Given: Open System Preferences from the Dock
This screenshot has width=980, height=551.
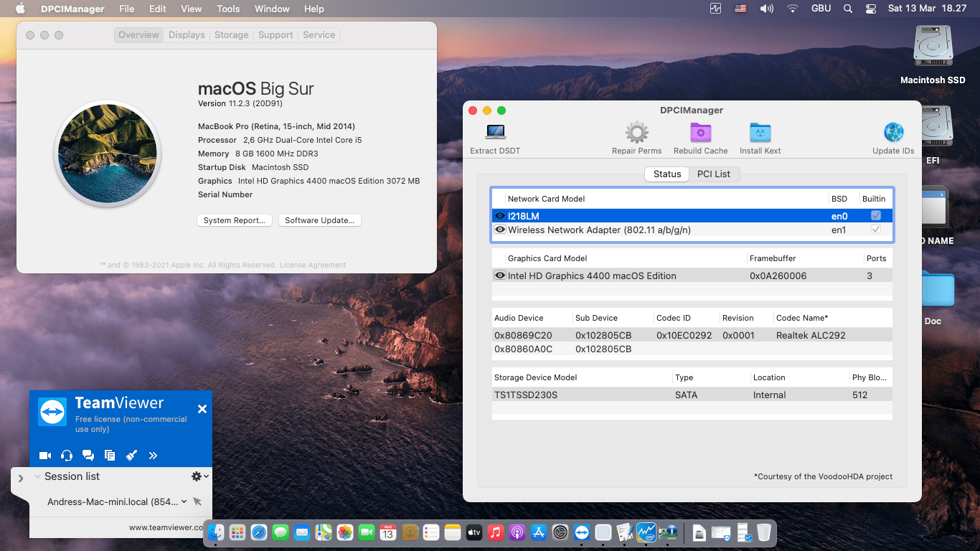Looking at the screenshot, I should [x=560, y=532].
